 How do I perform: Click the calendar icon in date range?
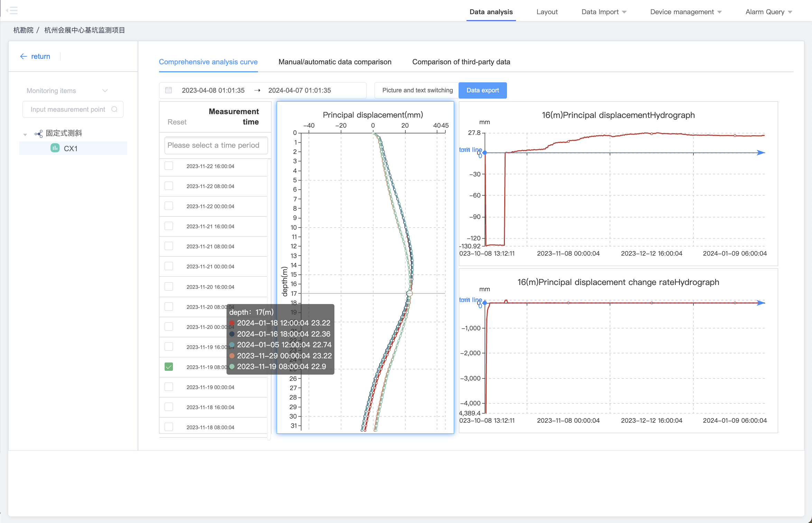click(168, 90)
